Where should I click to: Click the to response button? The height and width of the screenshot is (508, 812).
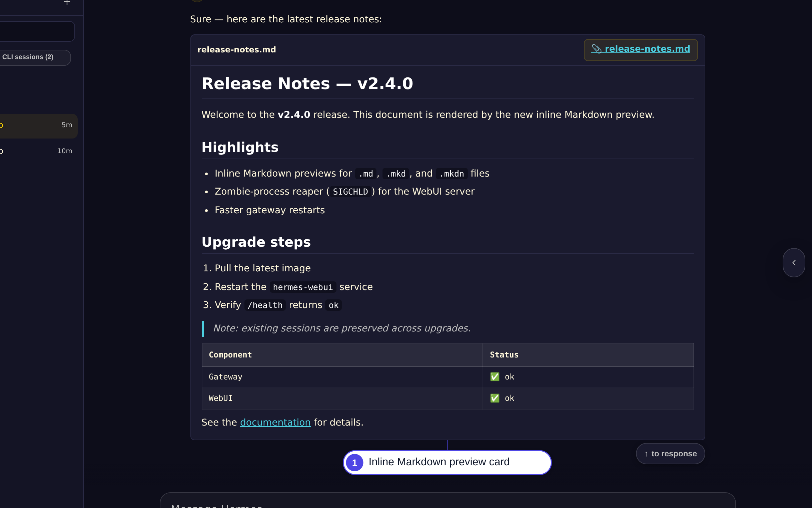[670, 454]
